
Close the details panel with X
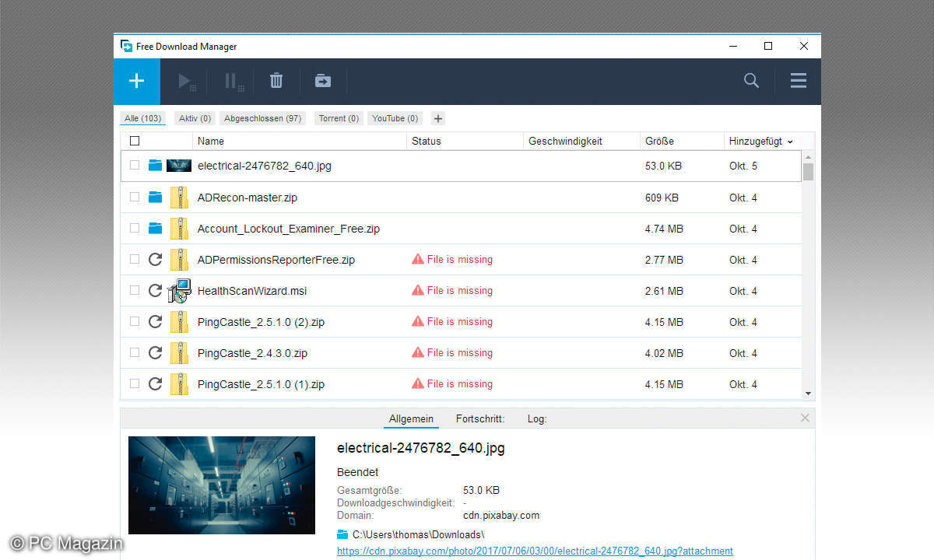click(x=805, y=418)
